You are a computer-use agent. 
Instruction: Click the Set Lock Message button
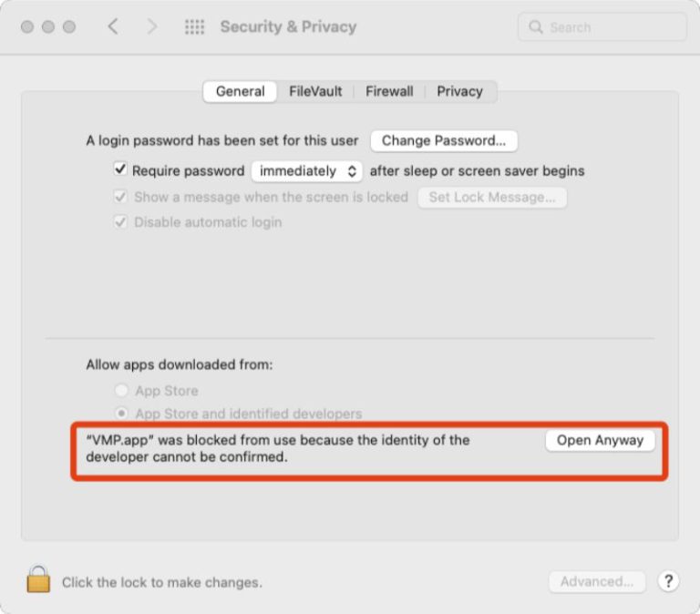(492, 197)
